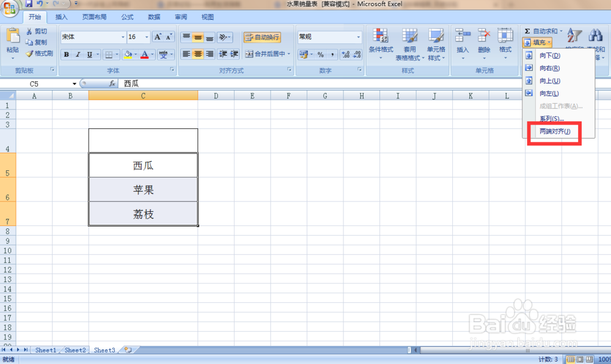
Task: Click the percent style button
Action: (320, 54)
